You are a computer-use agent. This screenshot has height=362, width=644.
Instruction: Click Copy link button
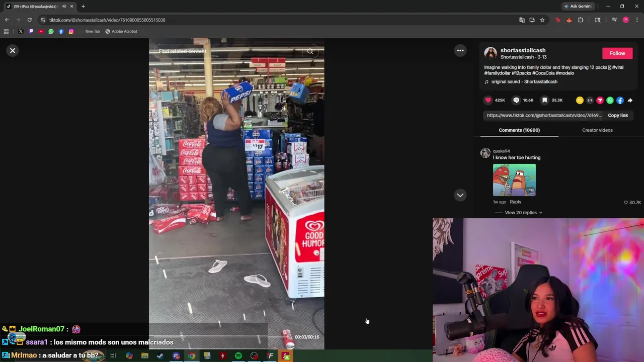[618, 115]
